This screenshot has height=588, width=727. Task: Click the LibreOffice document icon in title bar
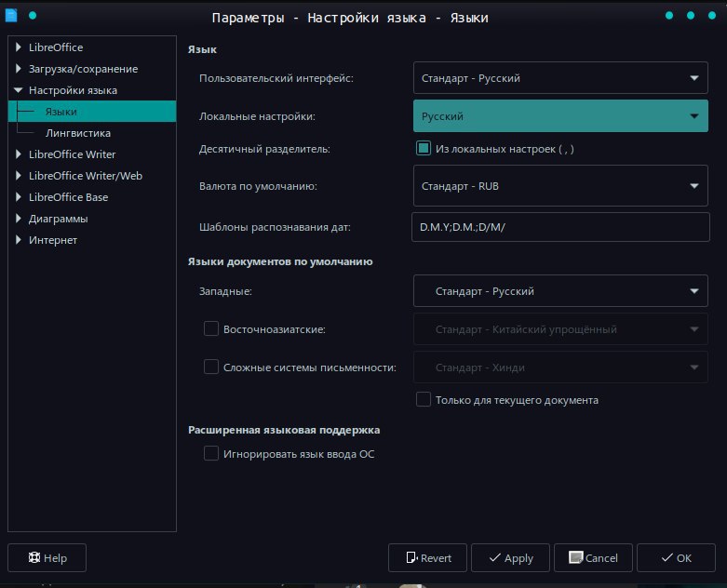(11, 15)
